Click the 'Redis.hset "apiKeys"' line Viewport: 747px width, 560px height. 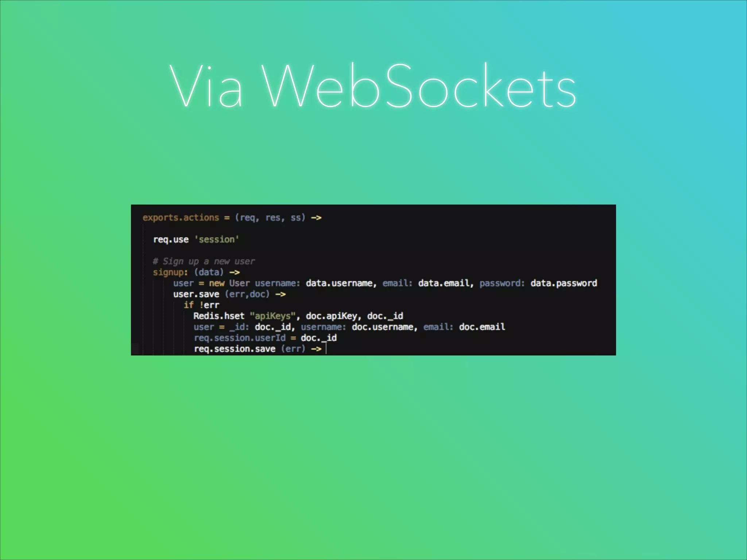click(298, 316)
